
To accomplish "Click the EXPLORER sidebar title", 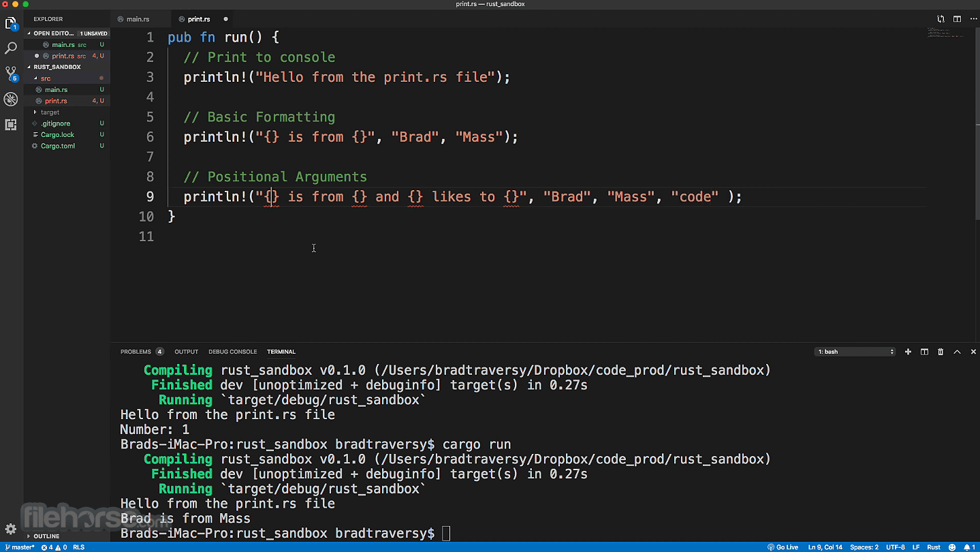I will tap(48, 19).
